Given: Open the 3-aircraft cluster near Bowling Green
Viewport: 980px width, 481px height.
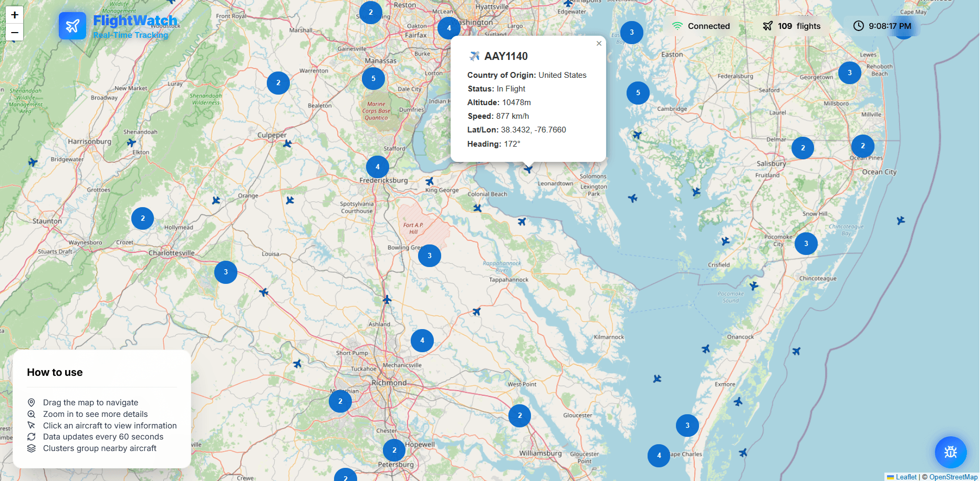Looking at the screenshot, I should 430,256.
